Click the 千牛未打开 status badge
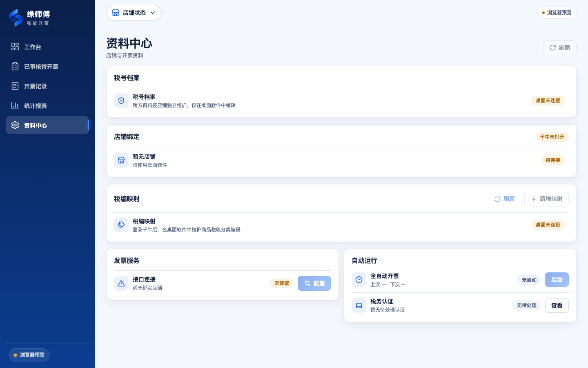The image size is (588, 368). pos(552,137)
